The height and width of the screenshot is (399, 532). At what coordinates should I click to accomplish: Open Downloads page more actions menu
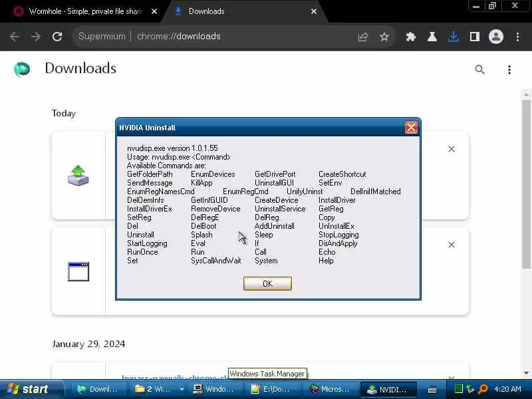click(509, 70)
